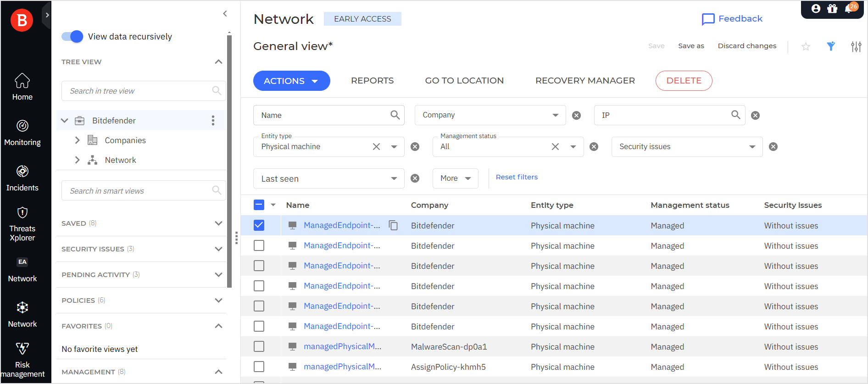Open column settings sliders icon

coord(856,46)
